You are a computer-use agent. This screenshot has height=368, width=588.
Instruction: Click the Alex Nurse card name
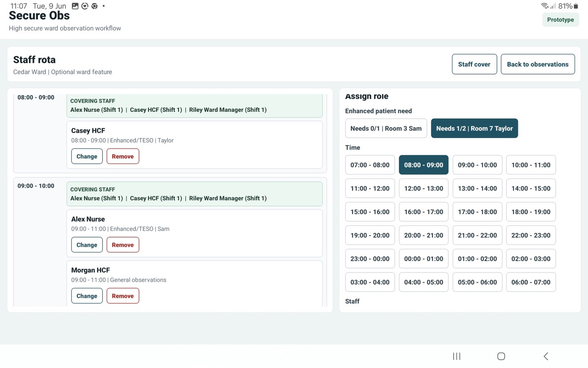click(x=88, y=219)
